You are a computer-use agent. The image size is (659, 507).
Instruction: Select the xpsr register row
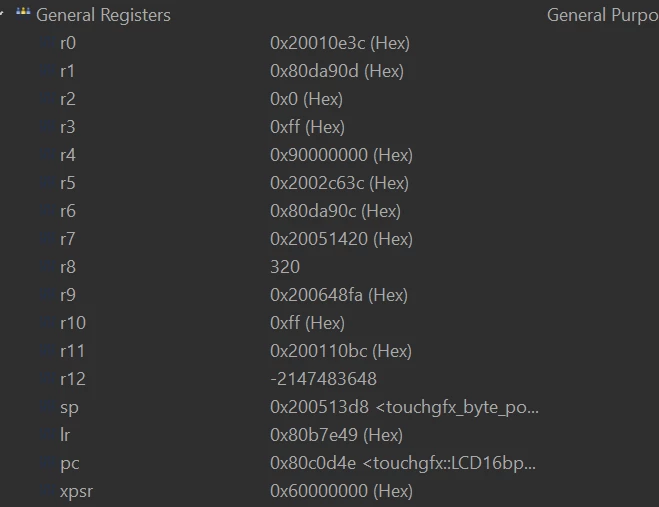pyautogui.click(x=330, y=491)
